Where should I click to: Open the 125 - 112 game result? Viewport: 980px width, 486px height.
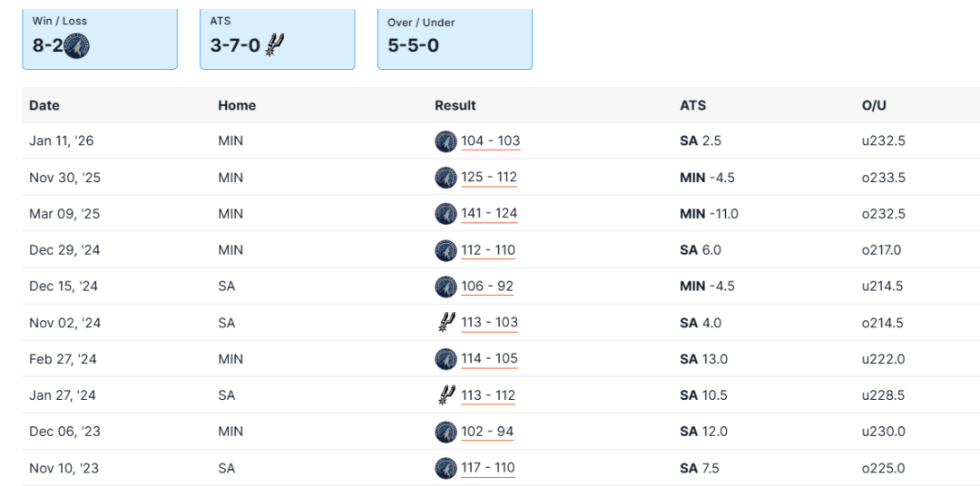click(489, 178)
